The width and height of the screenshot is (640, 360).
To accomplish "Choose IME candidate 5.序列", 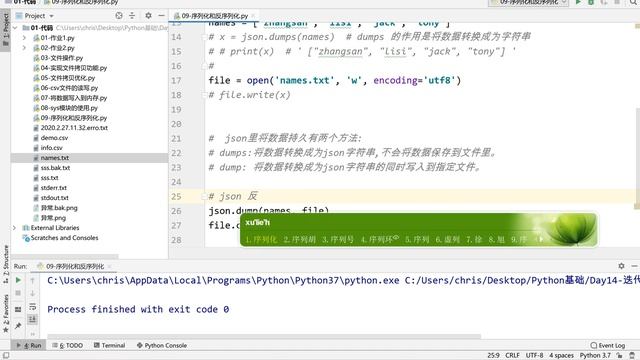I will [x=417, y=240].
